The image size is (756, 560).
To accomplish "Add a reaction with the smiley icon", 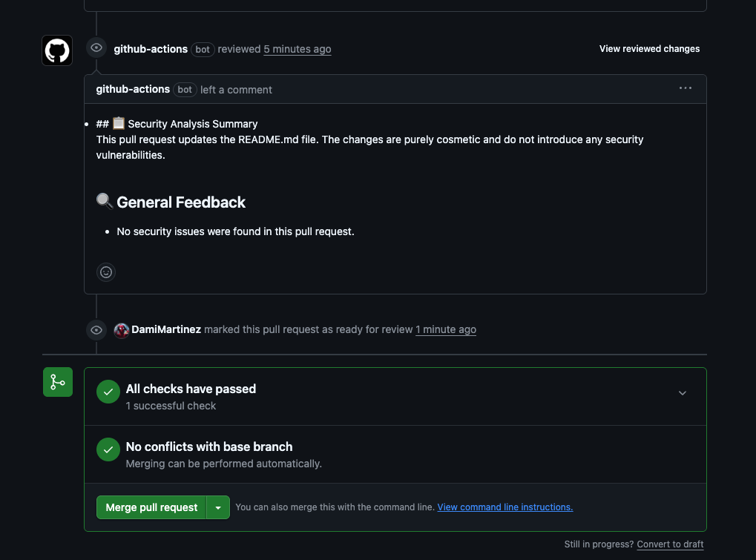I will point(105,271).
